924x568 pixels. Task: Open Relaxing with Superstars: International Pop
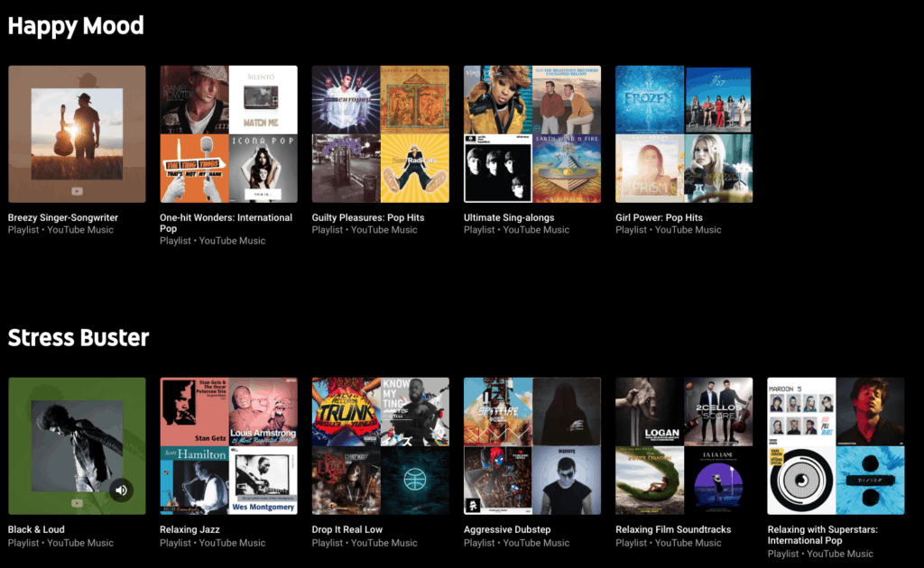835,444
